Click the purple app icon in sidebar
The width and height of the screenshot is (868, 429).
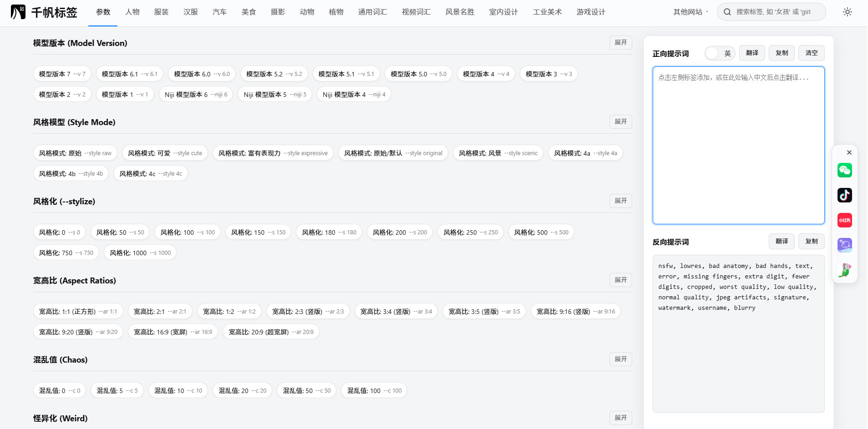(844, 245)
